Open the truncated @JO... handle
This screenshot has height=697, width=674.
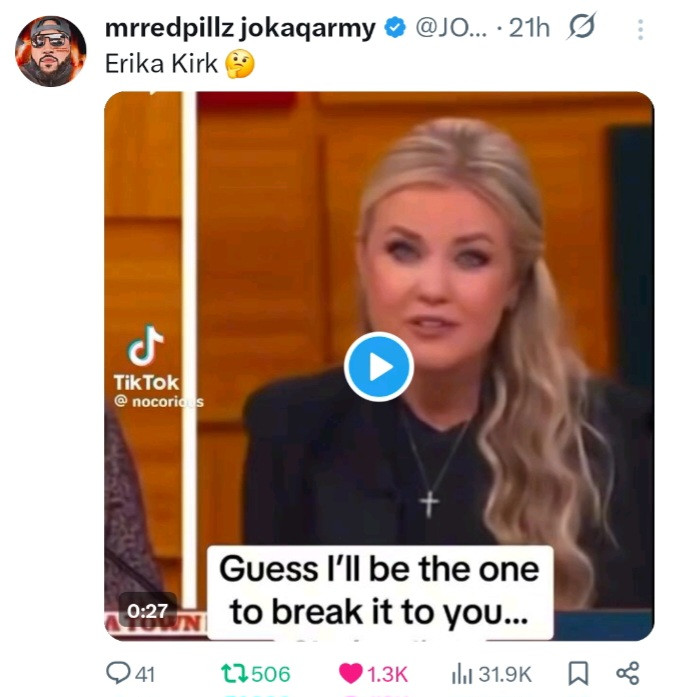click(x=451, y=28)
